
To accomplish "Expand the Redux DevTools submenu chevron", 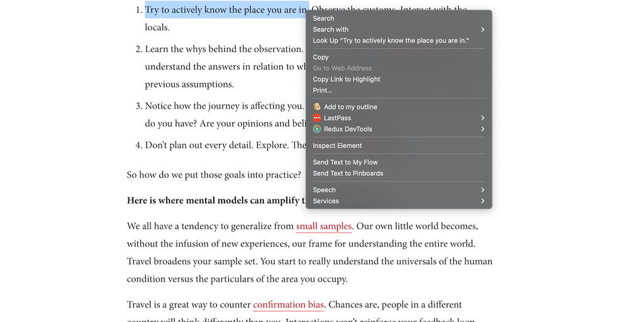I will [x=483, y=129].
